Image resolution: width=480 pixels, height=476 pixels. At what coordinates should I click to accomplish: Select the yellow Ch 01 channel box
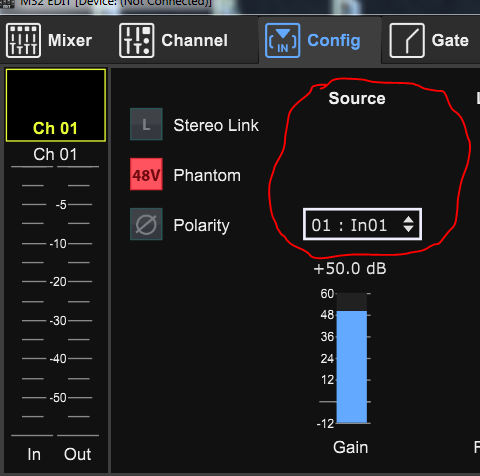tap(56, 105)
